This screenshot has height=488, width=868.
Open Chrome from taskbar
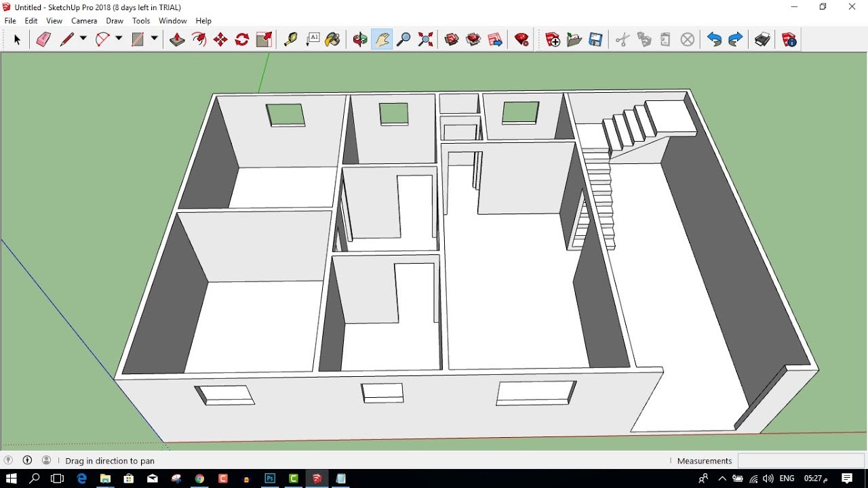(x=199, y=479)
